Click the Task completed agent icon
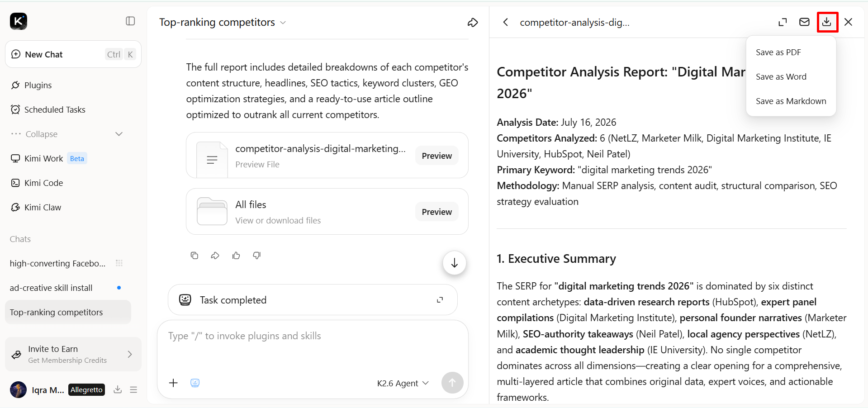868x408 pixels. [185, 300]
